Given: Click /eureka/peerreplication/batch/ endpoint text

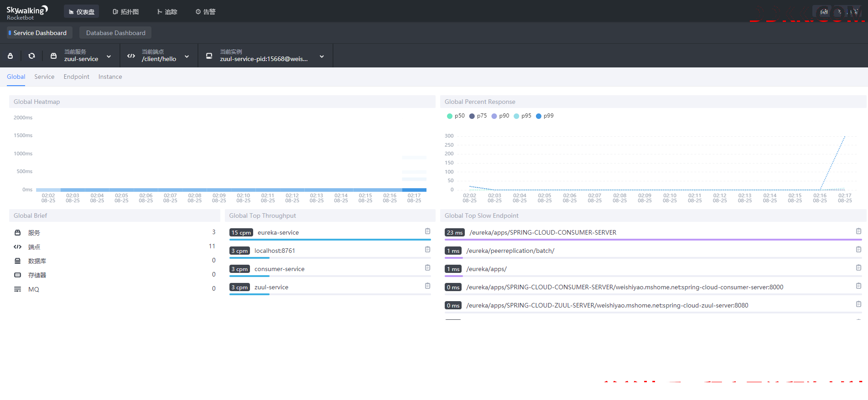Looking at the screenshot, I should coord(510,251).
